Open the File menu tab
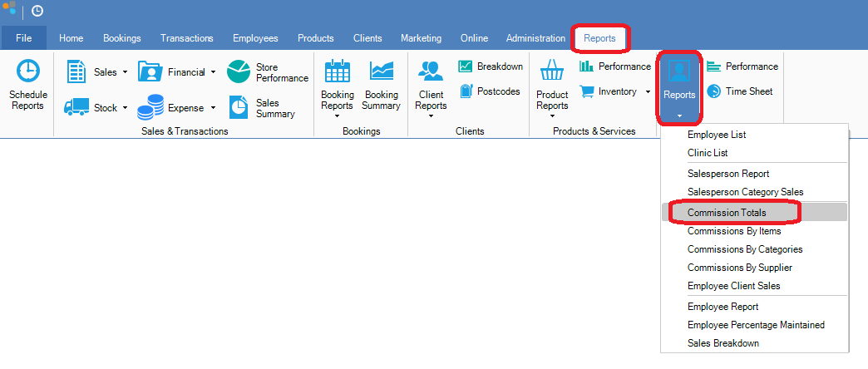This screenshot has width=868, height=369. 23,38
